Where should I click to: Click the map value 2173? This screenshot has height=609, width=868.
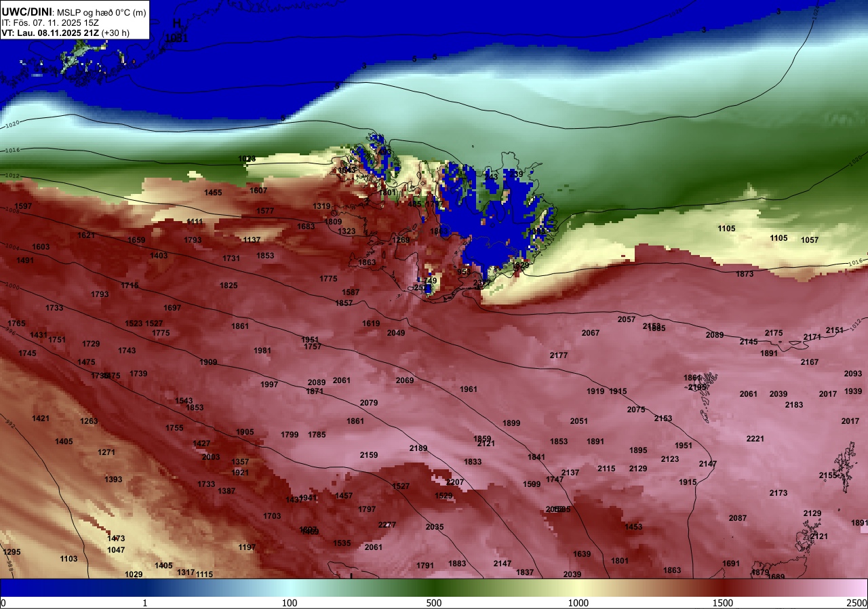[x=778, y=493]
